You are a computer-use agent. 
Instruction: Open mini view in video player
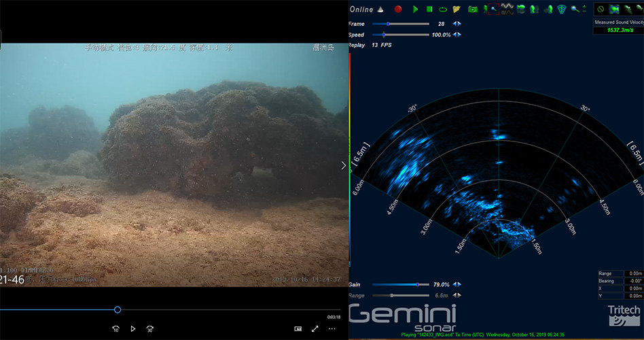[298, 329]
